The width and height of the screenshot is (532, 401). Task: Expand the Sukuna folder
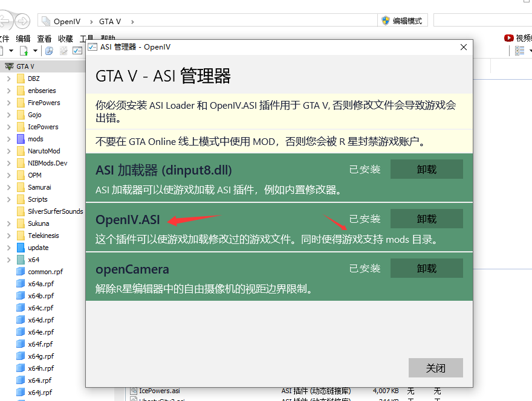9,223
